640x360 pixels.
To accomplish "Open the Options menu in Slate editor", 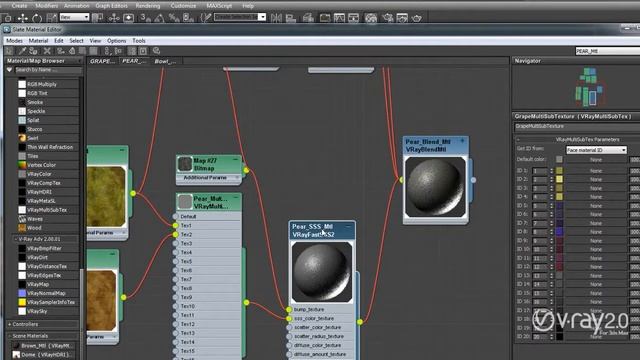I will 117,41.
